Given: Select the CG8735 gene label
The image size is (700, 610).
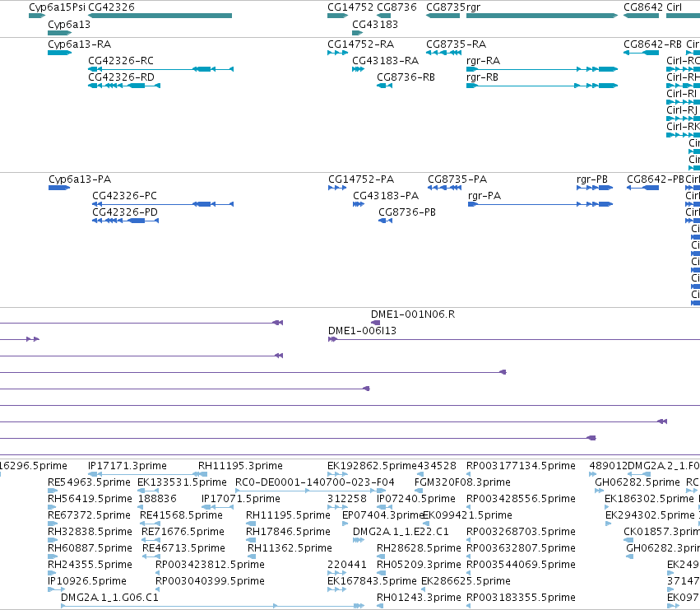Looking at the screenshot, I should click(446, 7).
